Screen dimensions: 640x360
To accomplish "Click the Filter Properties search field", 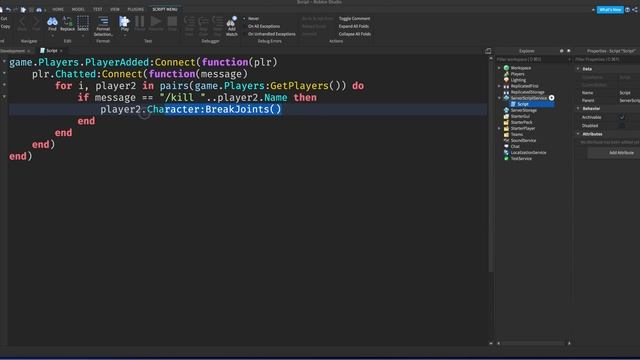I will (x=607, y=59).
